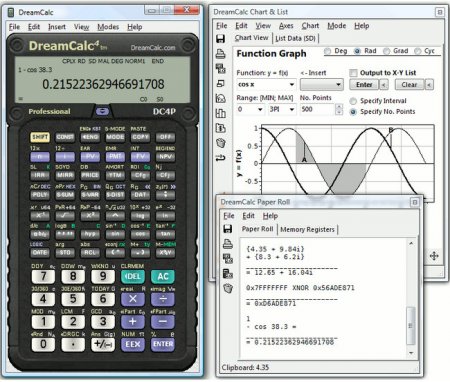Screen dimensions: 450x382
Task: Click the Clear button in Function Graph
Action: (x=409, y=85)
